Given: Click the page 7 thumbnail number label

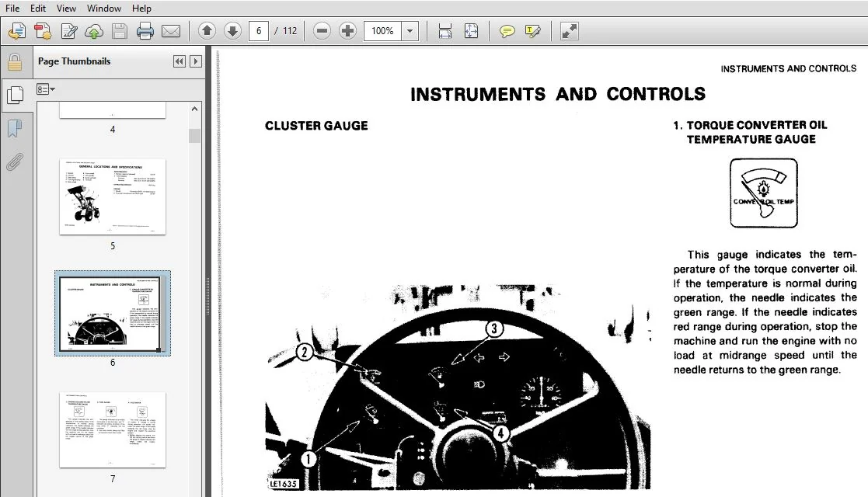Looking at the screenshot, I should click(x=113, y=478).
